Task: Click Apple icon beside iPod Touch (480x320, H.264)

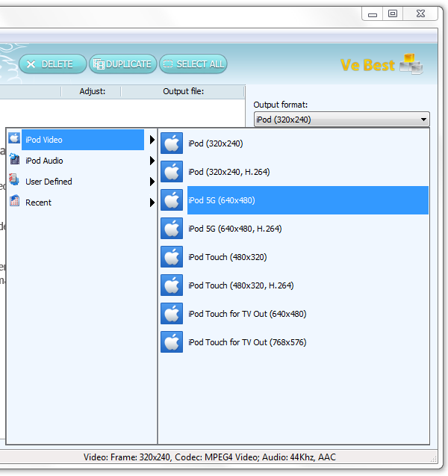Action: [172, 285]
